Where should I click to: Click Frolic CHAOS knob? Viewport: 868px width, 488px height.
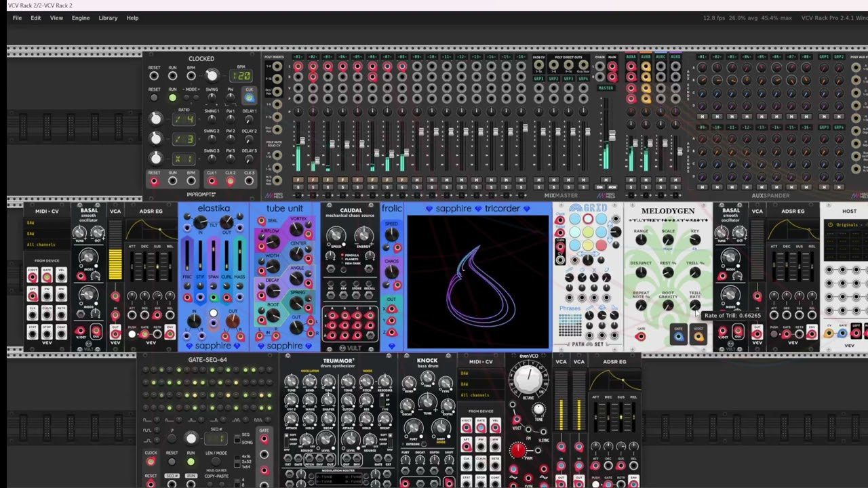(x=391, y=271)
